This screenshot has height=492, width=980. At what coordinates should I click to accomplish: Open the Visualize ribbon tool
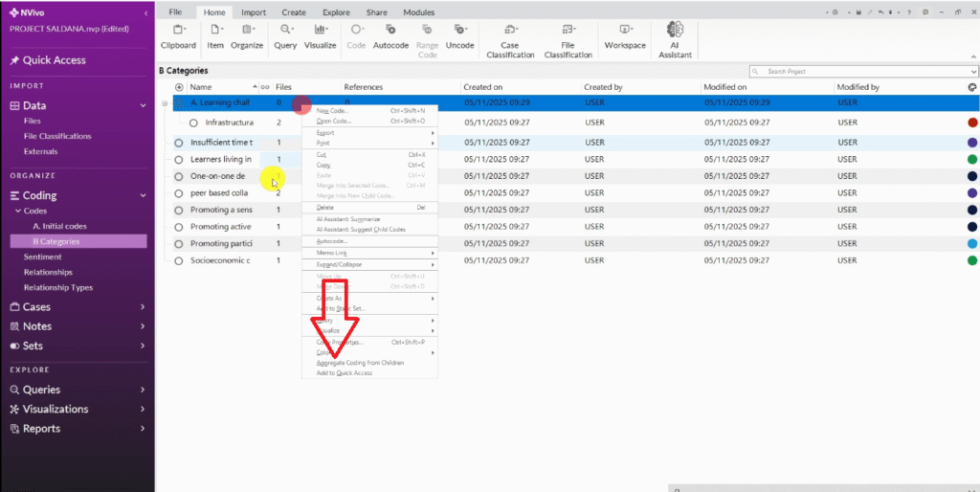tap(320, 36)
